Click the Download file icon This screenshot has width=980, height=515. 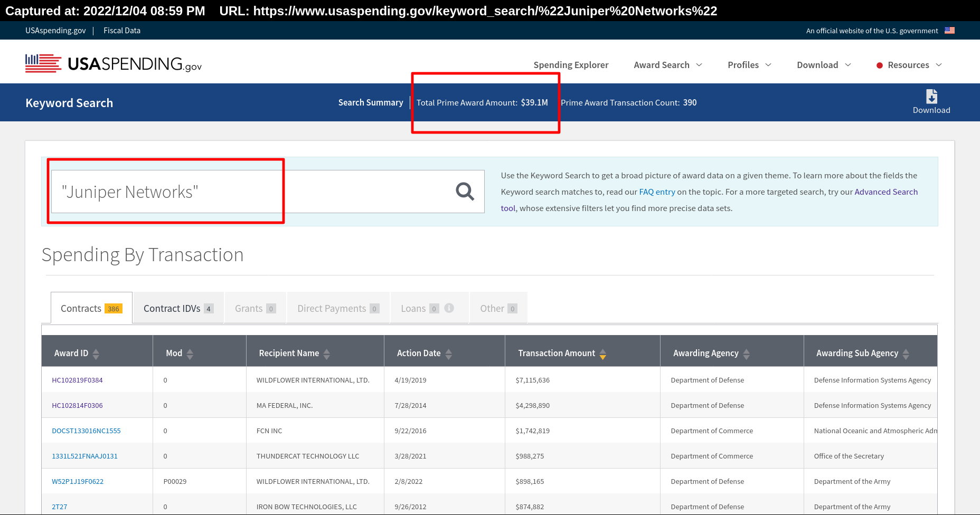[x=931, y=97]
